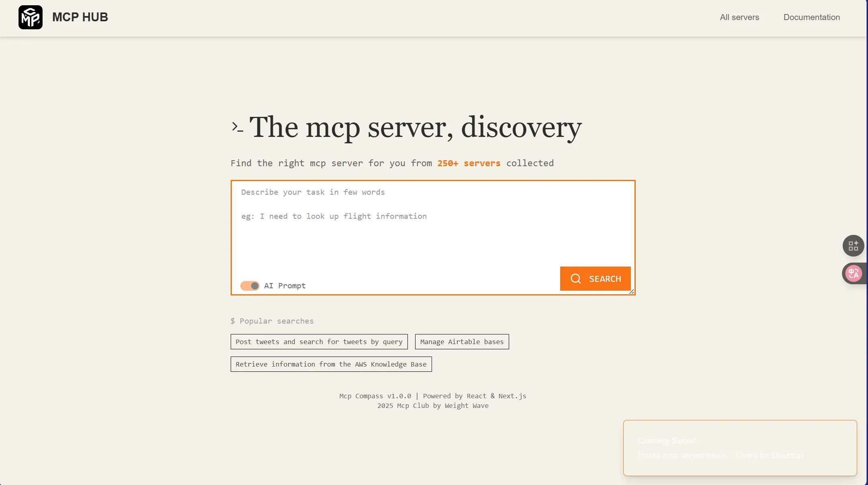This screenshot has width=868, height=485.
Task: Open the floating grid apps icon on the right edge
Action: (853, 246)
